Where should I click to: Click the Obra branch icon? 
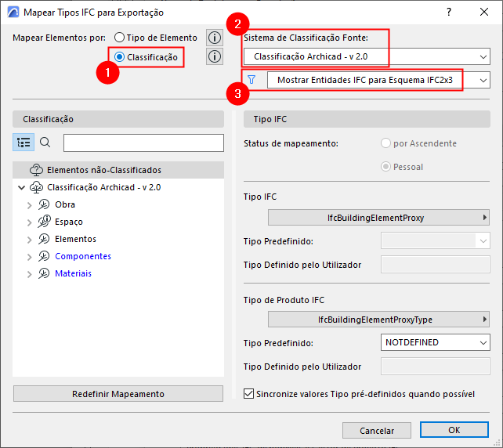44,204
